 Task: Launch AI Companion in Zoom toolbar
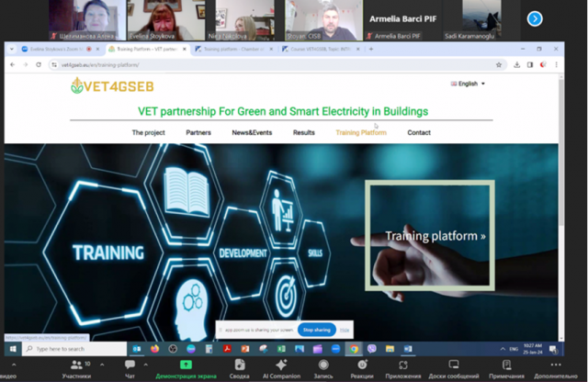(281, 369)
